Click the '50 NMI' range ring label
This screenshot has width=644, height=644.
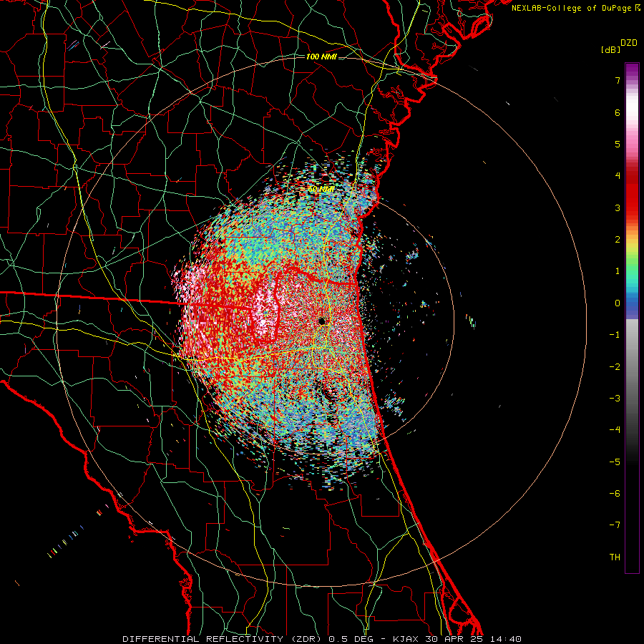[321, 190]
